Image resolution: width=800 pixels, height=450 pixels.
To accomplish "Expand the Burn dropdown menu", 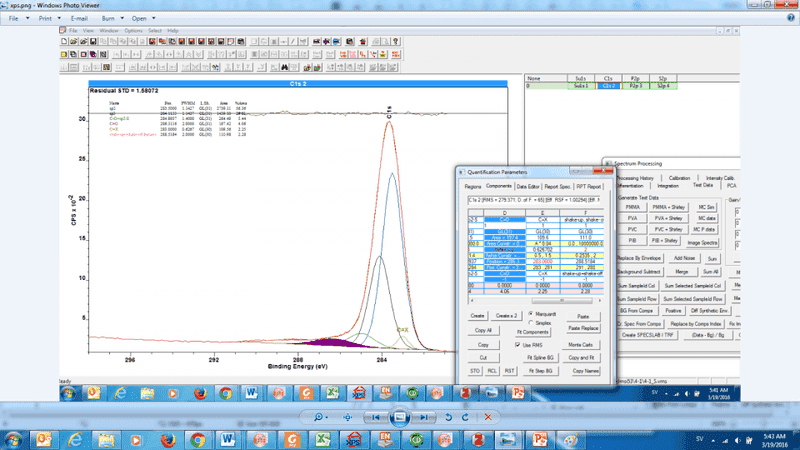I will point(107,18).
